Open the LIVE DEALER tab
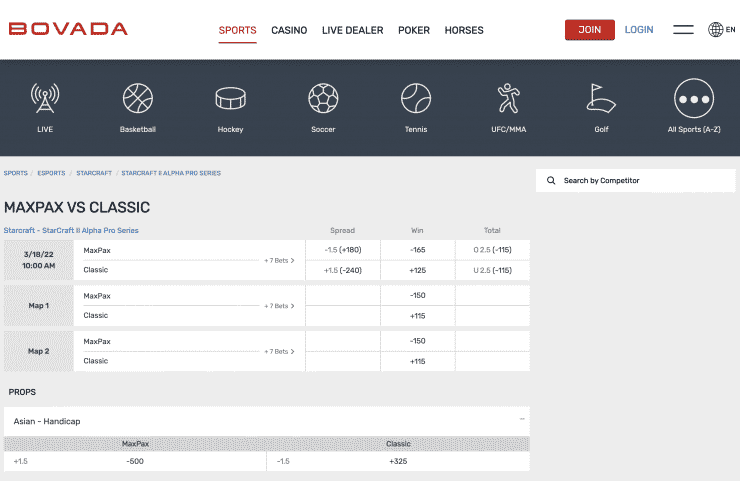 (x=353, y=30)
